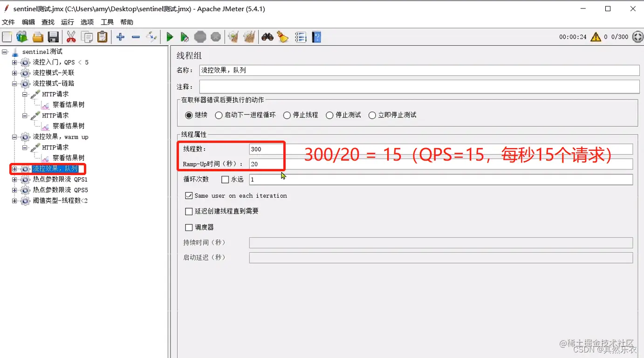Select 启动下一进程循环 radio option

click(219, 115)
